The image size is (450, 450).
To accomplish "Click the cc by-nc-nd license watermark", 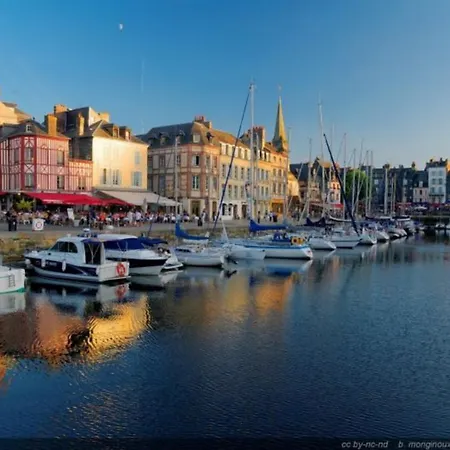I will 365,444.
